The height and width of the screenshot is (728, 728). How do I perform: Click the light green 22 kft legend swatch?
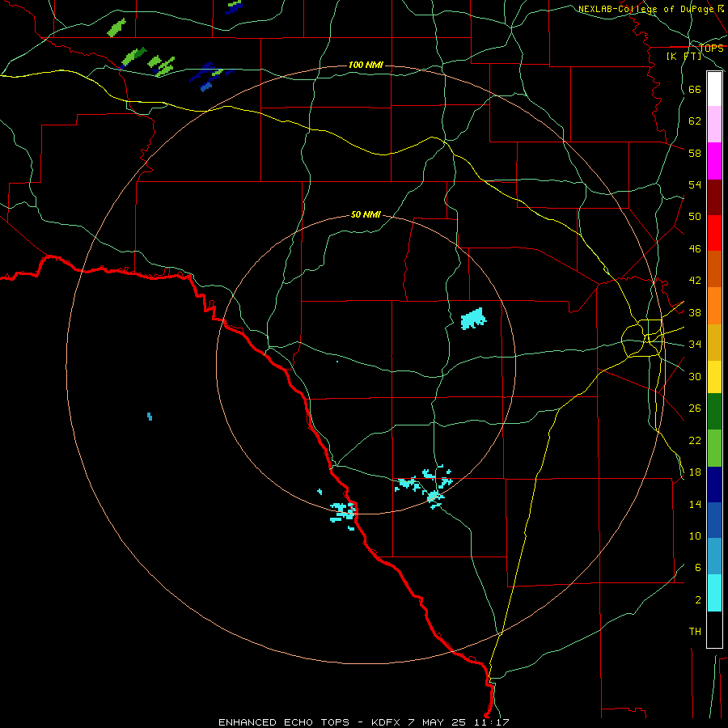click(714, 448)
